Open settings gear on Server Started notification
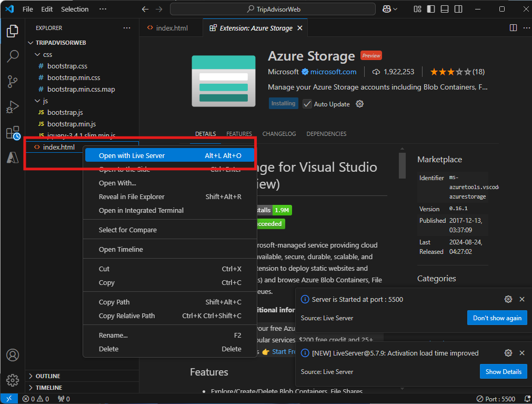The height and width of the screenshot is (404, 532). point(508,299)
